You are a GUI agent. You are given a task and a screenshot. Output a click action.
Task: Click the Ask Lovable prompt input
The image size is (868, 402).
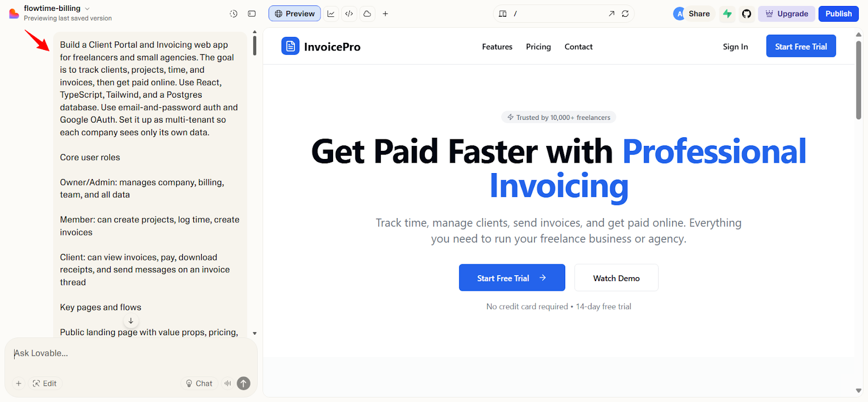click(131, 354)
